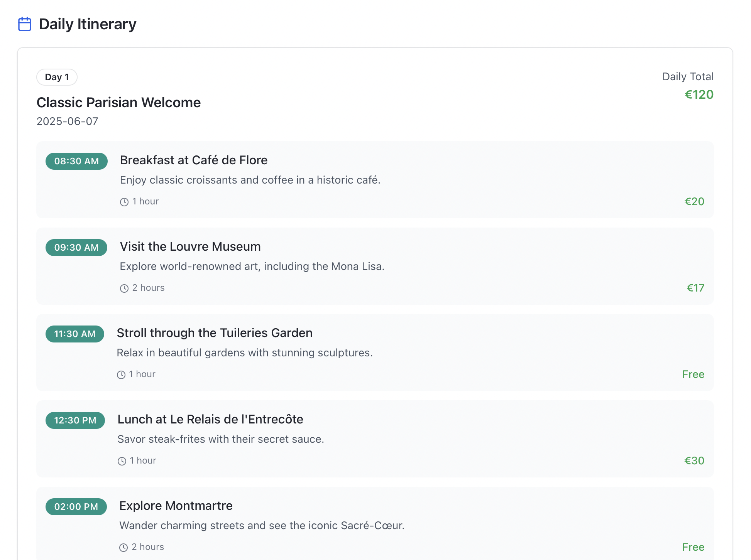Click the Classic Parisian Welcome heading
Screen dimensions: 751x560
click(118, 103)
